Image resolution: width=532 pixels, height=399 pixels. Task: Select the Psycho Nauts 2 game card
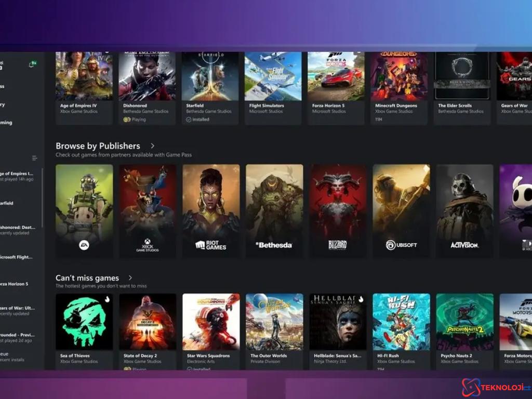(x=464, y=332)
